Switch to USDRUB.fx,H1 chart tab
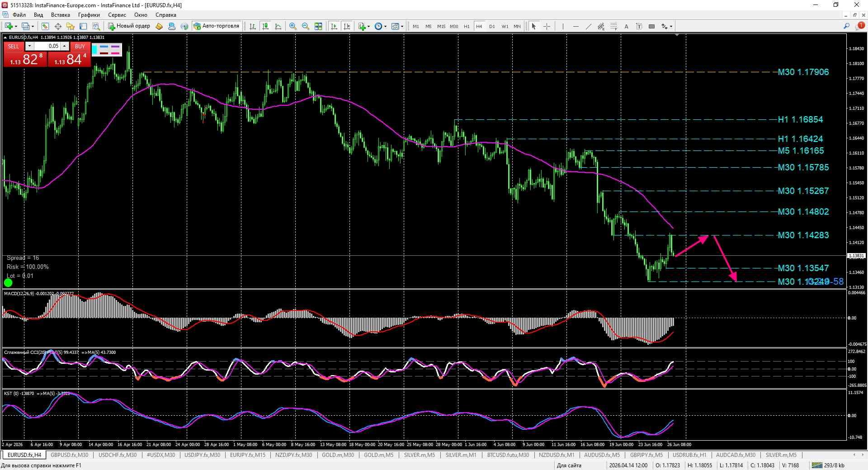This screenshot has height=470, width=868. pos(689,455)
